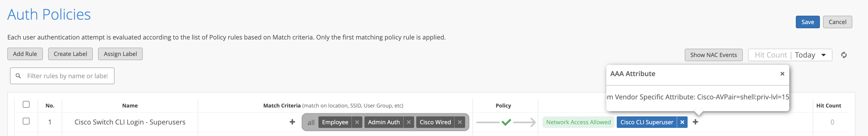Remove the Cisco CLI Superuser label

(x=682, y=122)
